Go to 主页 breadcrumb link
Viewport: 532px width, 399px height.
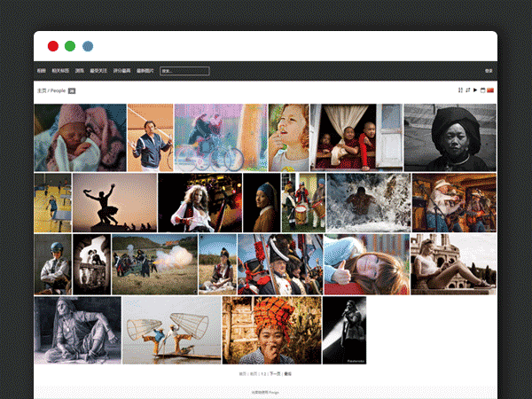pyautogui.click(x=41, y=90)
